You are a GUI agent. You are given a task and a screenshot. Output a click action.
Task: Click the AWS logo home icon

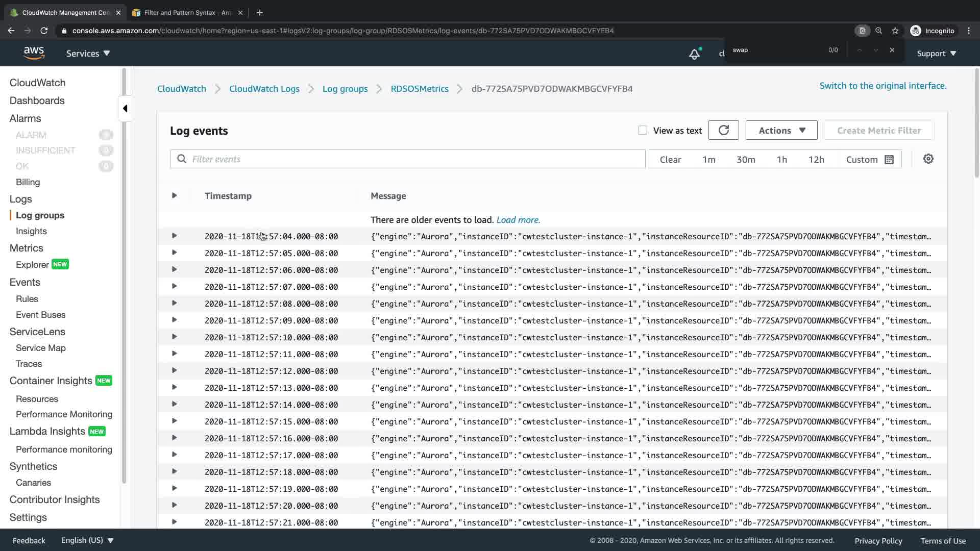[34, 53]
